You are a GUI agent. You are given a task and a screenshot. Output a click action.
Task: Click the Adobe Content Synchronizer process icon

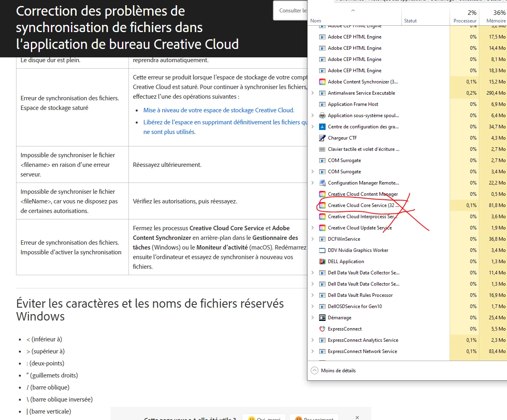point(322,82)
